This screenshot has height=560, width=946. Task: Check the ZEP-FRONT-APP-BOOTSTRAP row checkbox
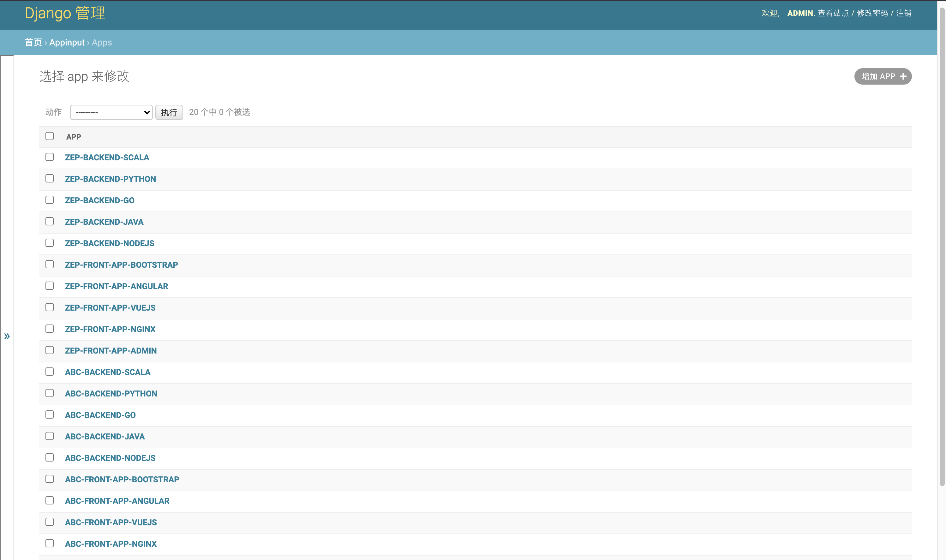click(x=50, y=264)
